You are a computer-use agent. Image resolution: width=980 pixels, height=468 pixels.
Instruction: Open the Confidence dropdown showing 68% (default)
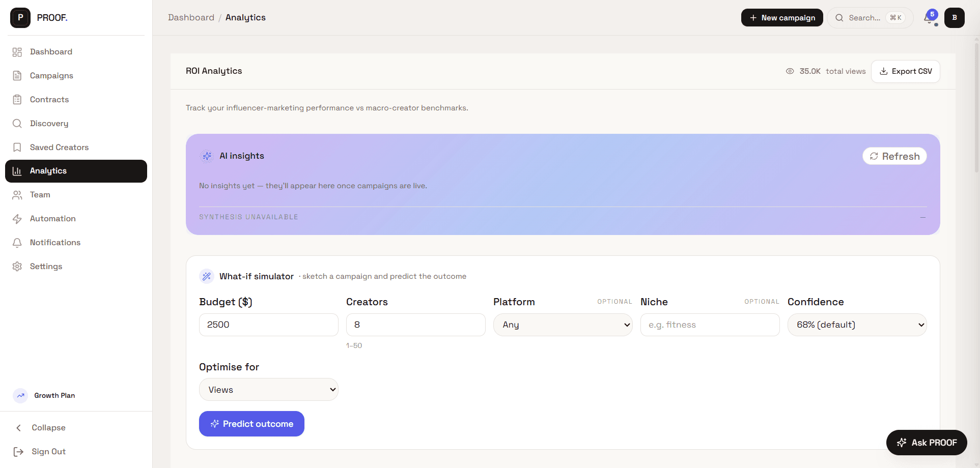point(857,325)
